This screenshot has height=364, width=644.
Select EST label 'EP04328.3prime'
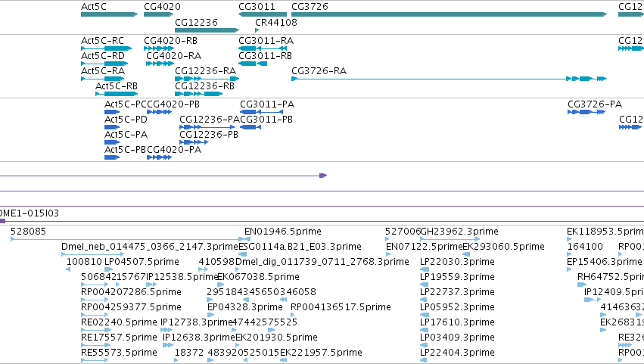click(x=245, y=308)
